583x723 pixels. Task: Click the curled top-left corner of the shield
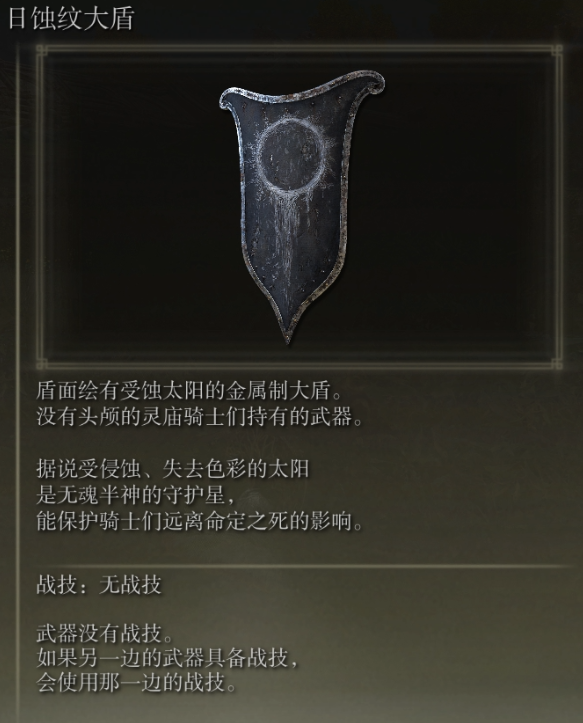[229, 99]
